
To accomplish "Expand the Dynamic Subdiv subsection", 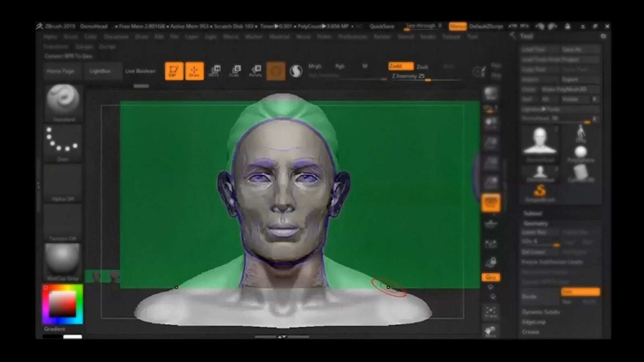I will pos(541,312).
